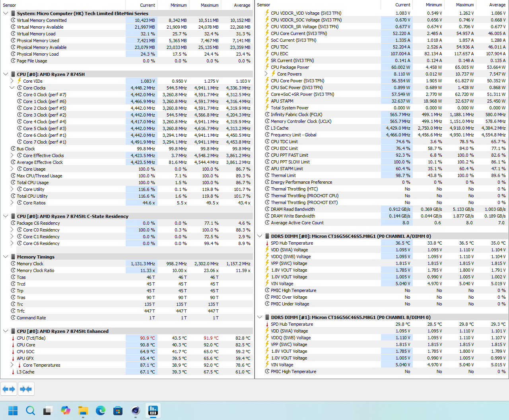The image size is (509, 420).
Task: Click the clock icon next to Memory Clock
Action: click(13, 264)
